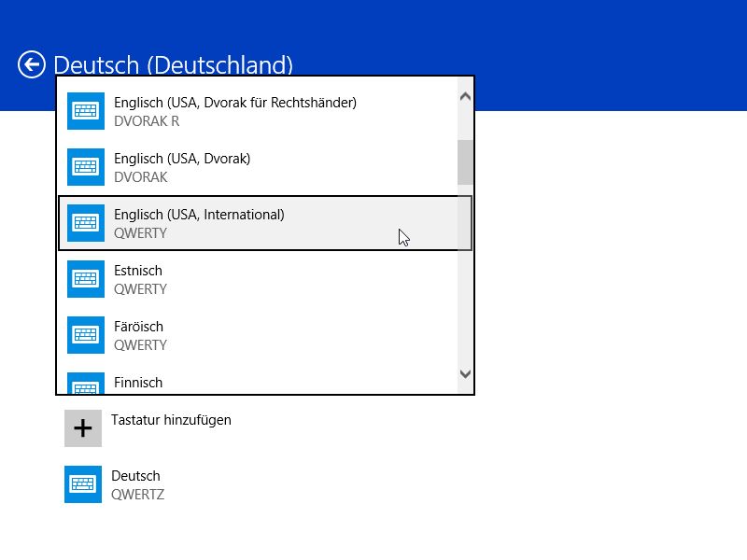This screenshot has height=560, width=747.
Task: Click keyboard icon for Englisch (USA, Dvorak für Rechtshänder)
Action: click(x=86, y=111)
